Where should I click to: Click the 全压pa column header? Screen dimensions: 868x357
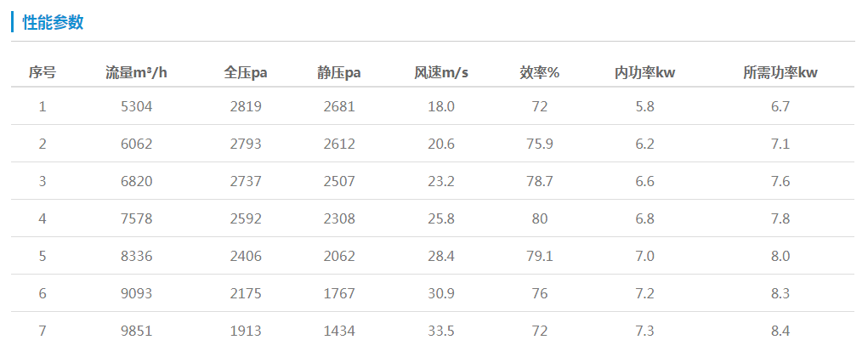pos(246,73)
